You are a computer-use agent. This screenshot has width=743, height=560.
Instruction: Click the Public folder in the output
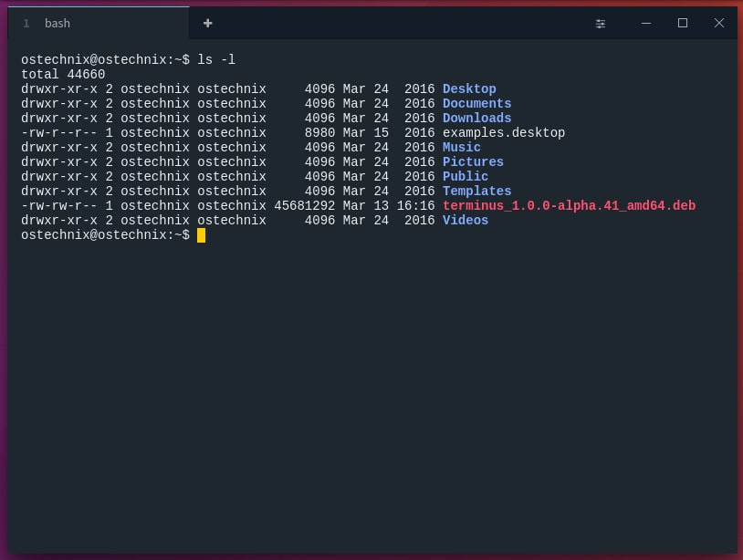click(465, 176)
